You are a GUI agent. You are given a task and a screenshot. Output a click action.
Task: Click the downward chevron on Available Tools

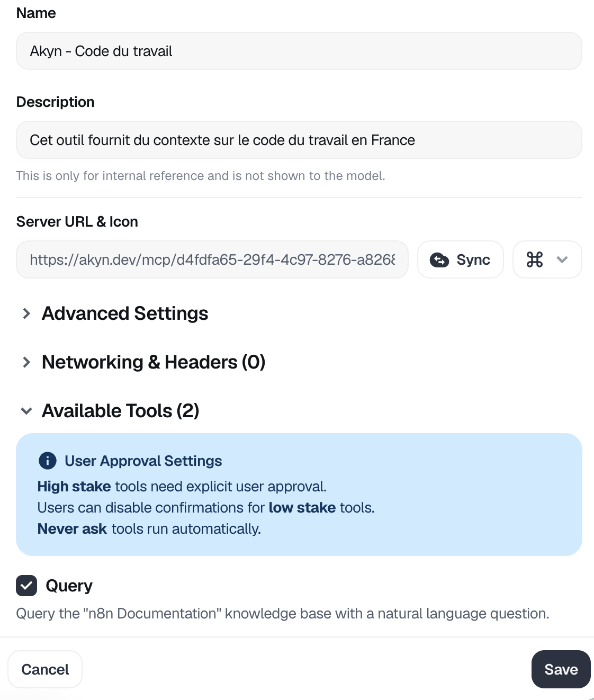pyautogui.click(x=25, y=411)
